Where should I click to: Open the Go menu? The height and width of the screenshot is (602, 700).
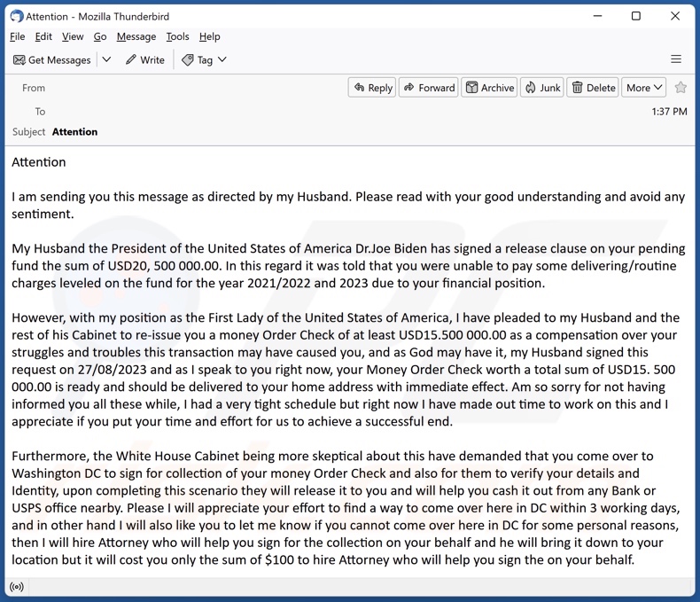pyautogui.click(x=100, y=36)
